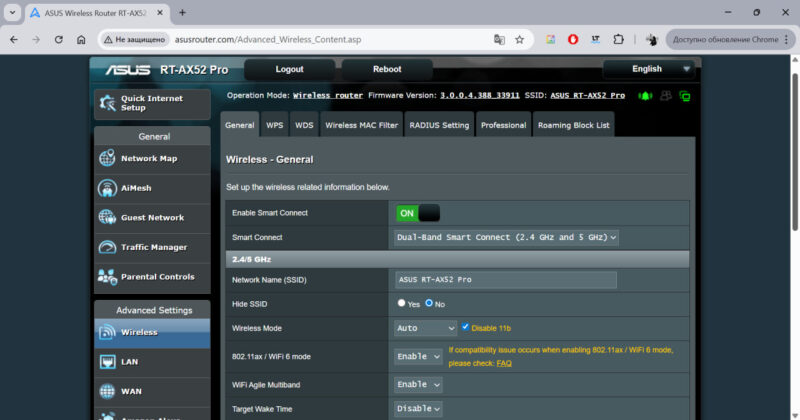Click the Network Name (SSID) input field
The image size is (800, 420).
(x=506, y=280)
